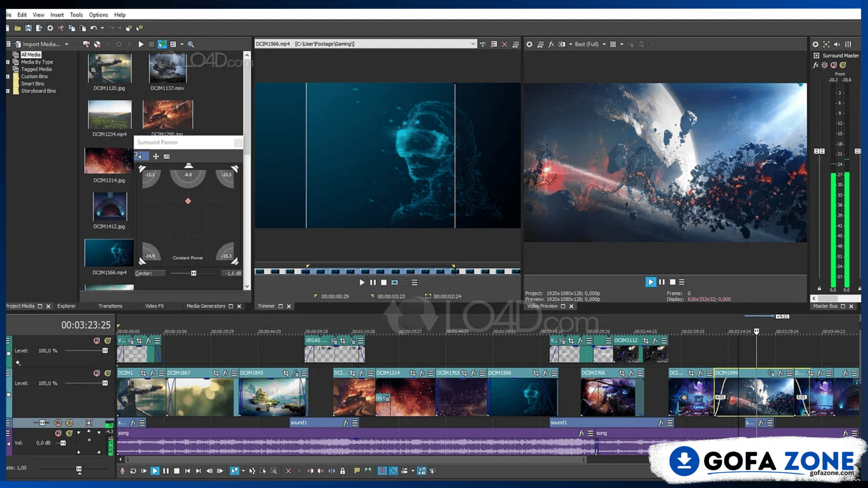Pause playback in the Trimmer
Image resolution: width=868 pixels, height=488 pixels.
[x=373, y=282]
